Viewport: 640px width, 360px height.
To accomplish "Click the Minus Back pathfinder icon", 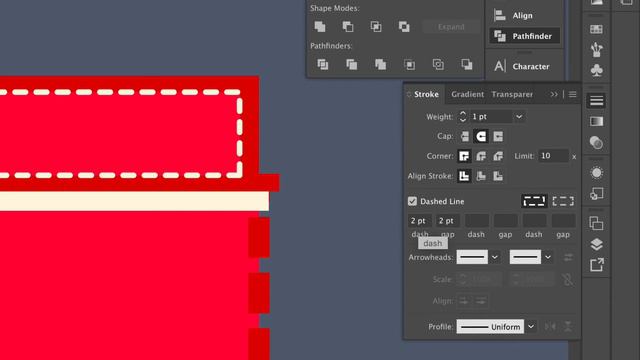I will (x=467, y=64).
